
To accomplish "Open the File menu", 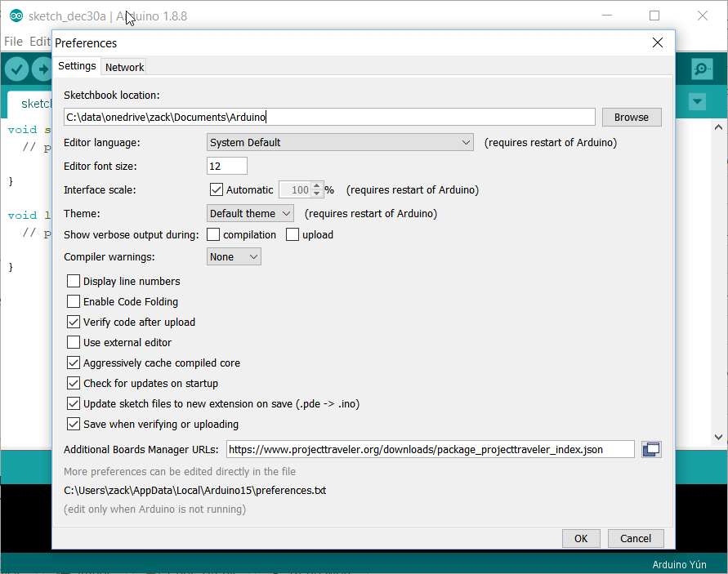I will pos(13,42).
